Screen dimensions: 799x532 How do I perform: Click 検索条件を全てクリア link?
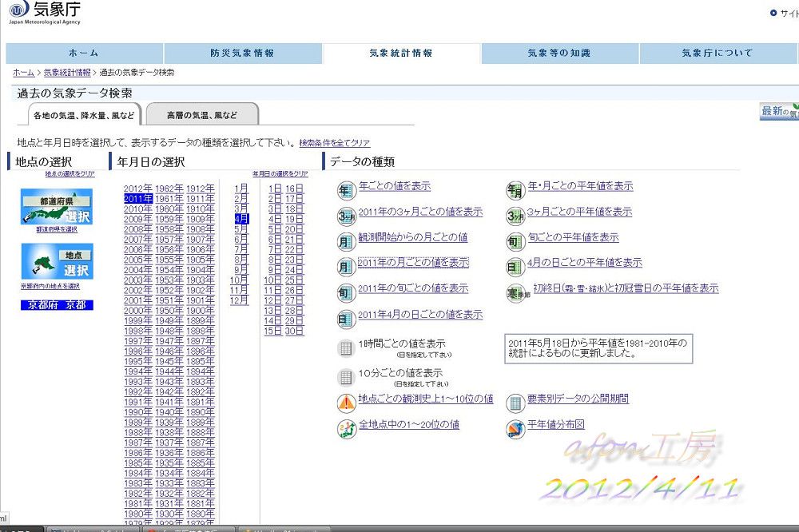click(x=334, y=143)
